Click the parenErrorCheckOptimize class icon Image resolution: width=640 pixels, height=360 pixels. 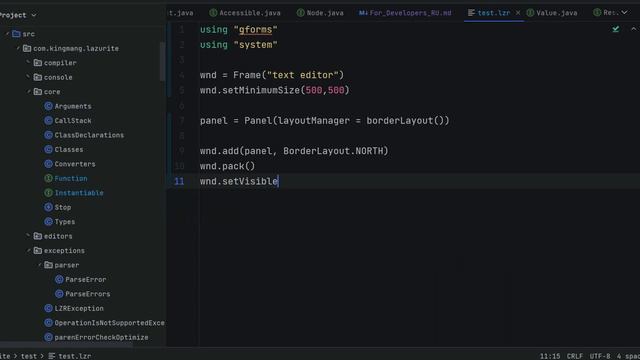pos(48,337)
